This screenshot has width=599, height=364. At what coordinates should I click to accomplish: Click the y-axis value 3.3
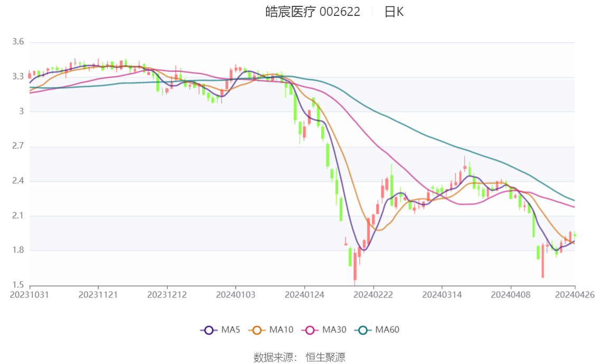[x=18, y=77]
